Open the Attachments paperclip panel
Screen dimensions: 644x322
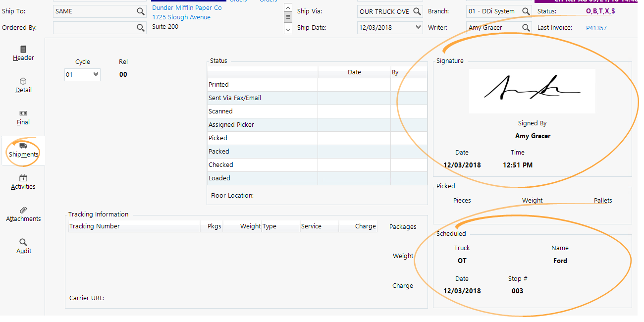click(x=23, y=214)
